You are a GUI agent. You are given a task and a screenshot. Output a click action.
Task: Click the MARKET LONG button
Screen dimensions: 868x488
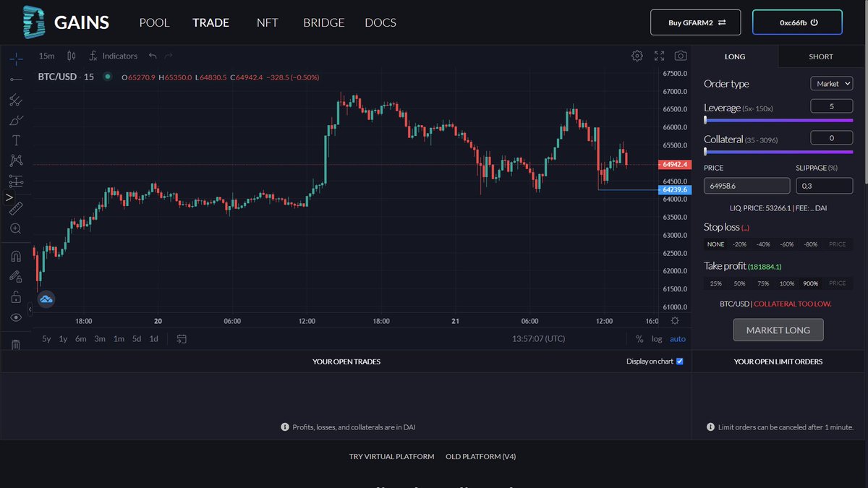click(x=778, y=330)
